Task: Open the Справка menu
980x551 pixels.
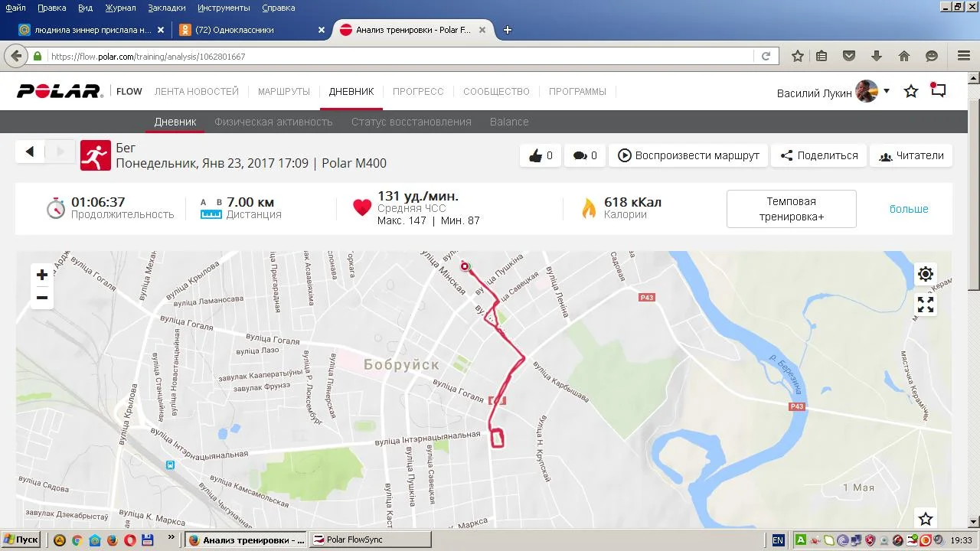Action: [278, 8]
